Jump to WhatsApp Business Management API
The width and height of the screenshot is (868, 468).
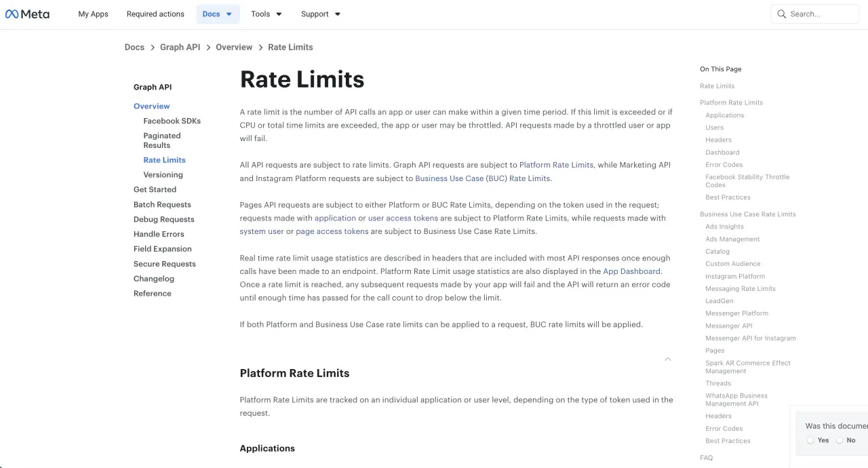point(736,399)
